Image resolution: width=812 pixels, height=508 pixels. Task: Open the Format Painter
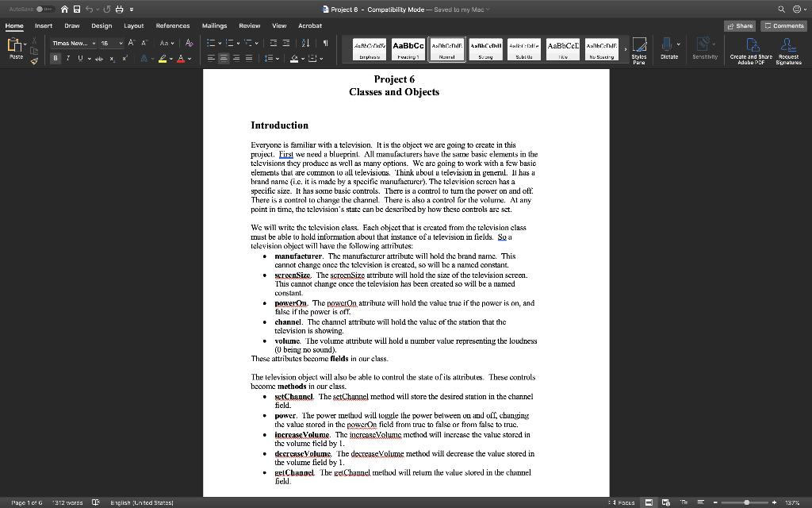[x=34, y=60]
